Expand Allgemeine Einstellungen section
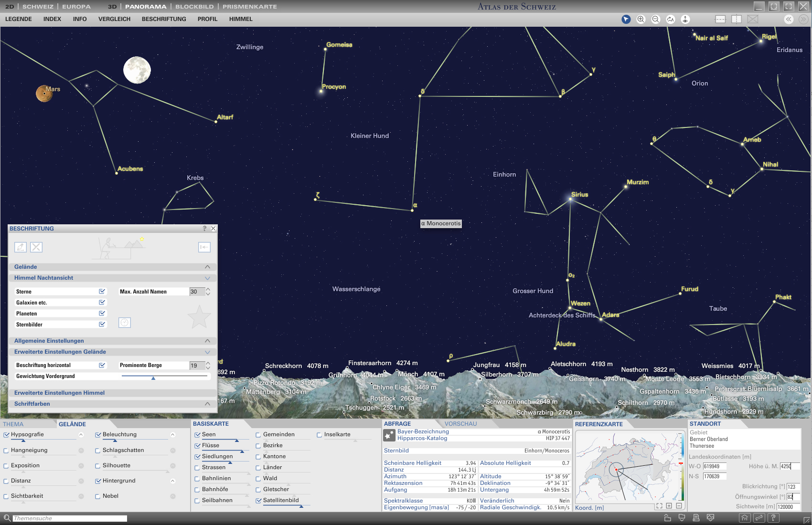 tap(207, 341)
